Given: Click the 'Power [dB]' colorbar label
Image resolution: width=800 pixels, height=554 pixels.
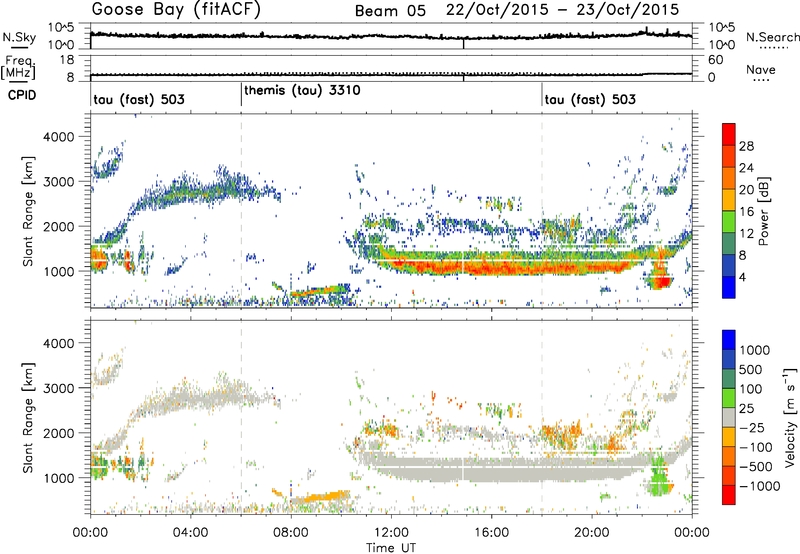Looking at the screenshot, I should click(x=763, y=211).
